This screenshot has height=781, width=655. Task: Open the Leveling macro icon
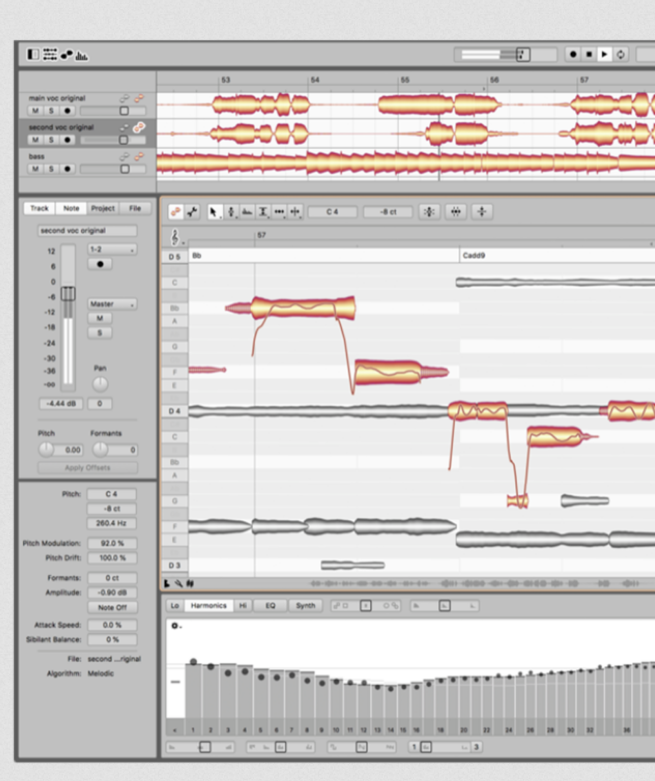pos(482,212)
